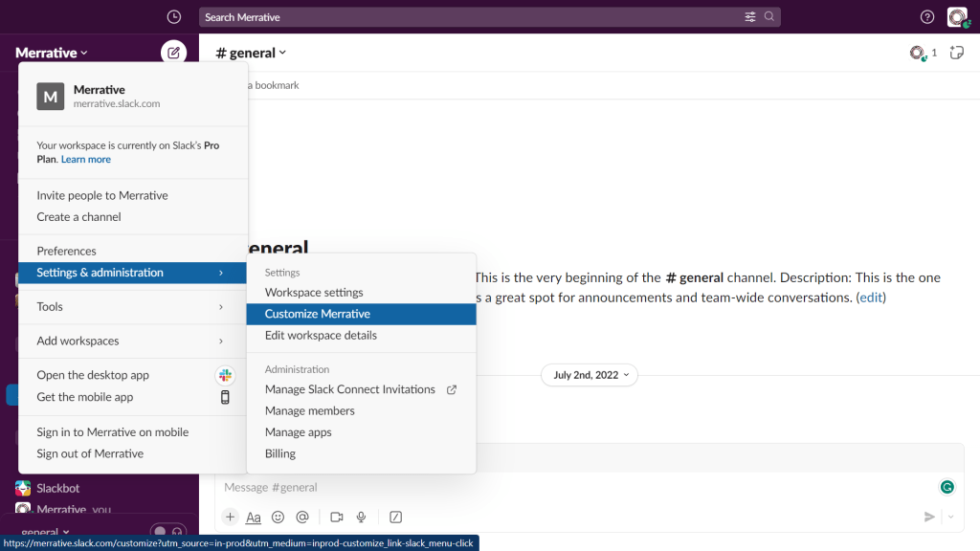This screenshot has height=551, width=980.
Task: Select Customize Merrative from the menu
Action: tap(316, 314)
